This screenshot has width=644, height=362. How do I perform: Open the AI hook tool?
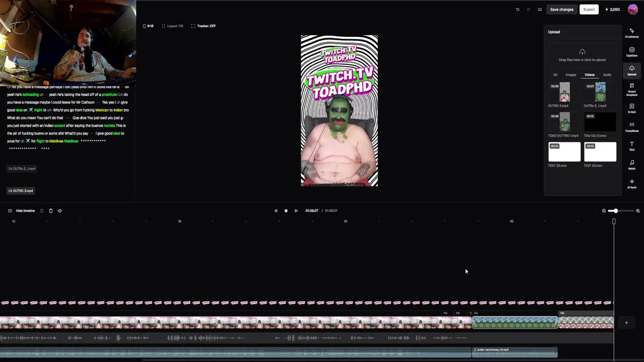click(x=631, y=184)
